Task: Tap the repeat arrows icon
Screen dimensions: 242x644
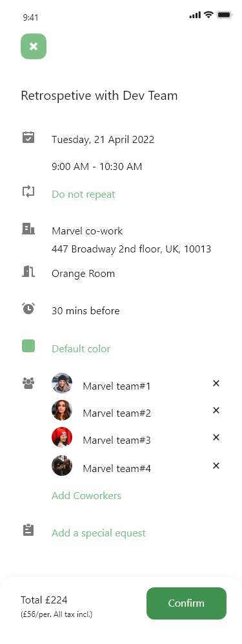Action: [x=28, y=191]
